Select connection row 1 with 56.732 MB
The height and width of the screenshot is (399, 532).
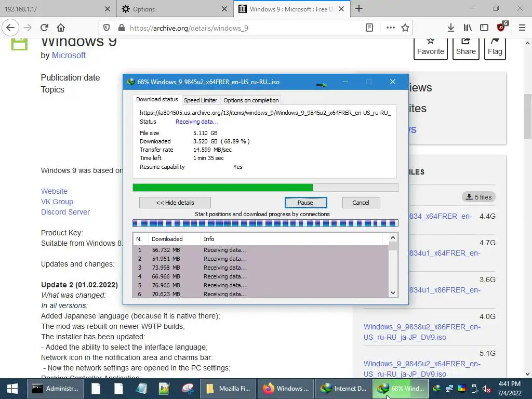tap(261, 250)
